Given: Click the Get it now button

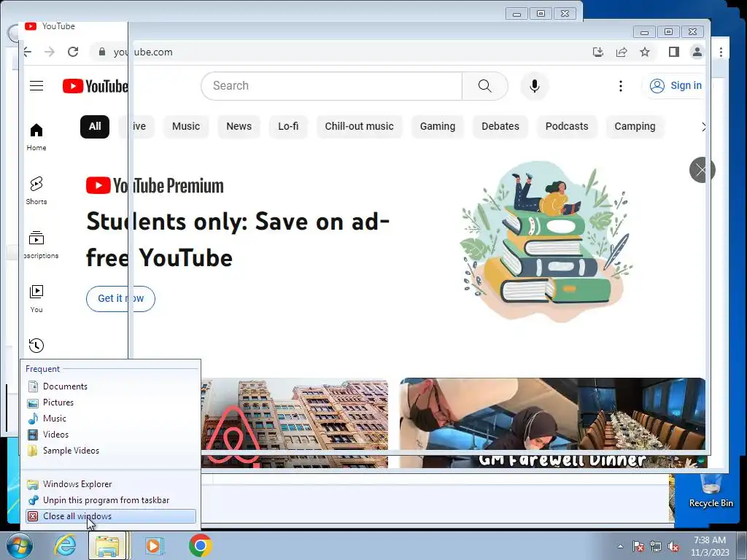Looking at the screenshot, I should (120, 298).
